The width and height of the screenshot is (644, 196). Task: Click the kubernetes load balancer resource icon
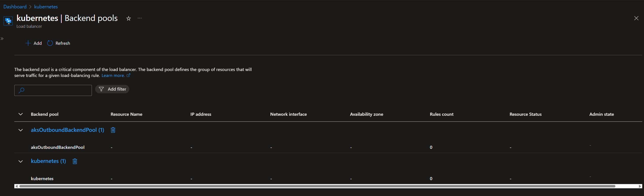[x=8, y=21]
